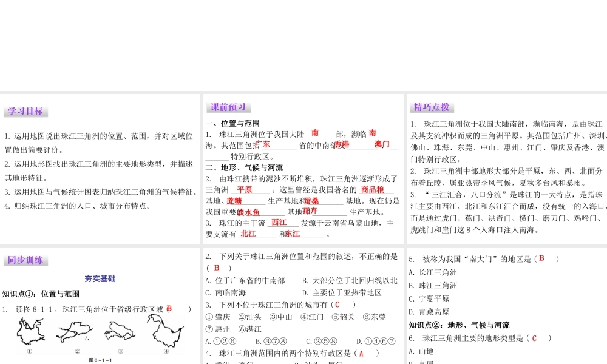
Task: Click the 知识点①：位置与范围 heading
Action: pyautogui.click(x=41, y=294)
